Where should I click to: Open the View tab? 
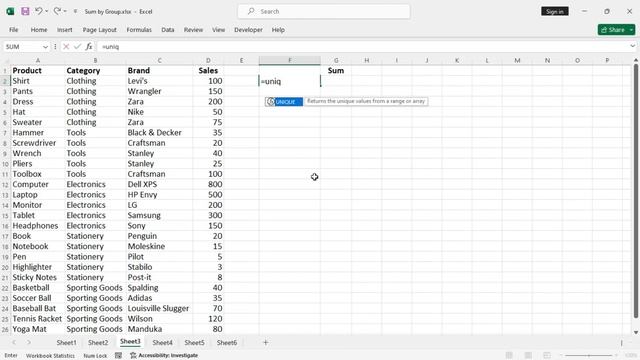click(218, 30)
